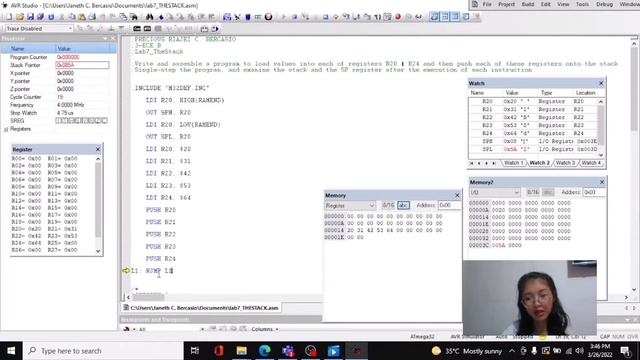The width and height of the screenshot is (640, 360).
Task: Click the New File icon in toolbar
Action: pyautogui.click(x=9, y=17)
